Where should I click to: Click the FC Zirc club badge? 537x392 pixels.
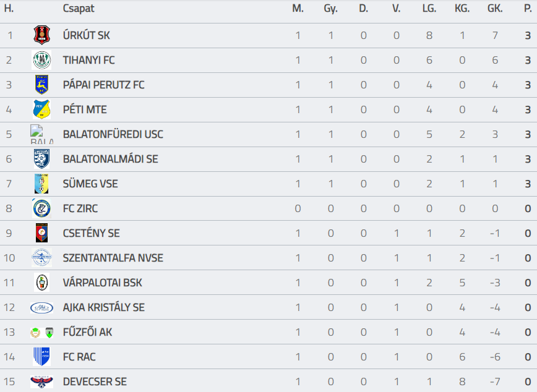[42, 208]
